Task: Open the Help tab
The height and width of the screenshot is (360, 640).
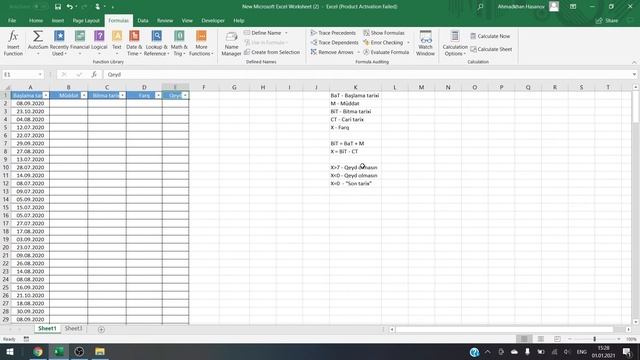Action: click(x=239, y=20)
